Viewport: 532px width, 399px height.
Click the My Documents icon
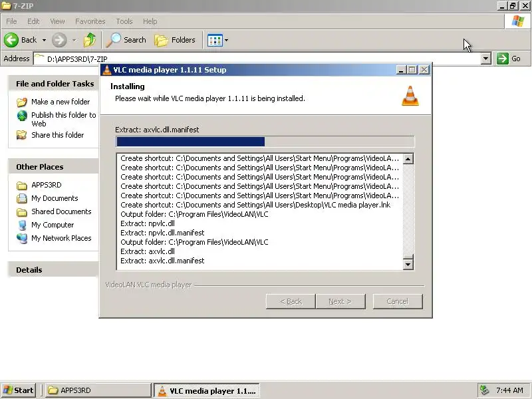(x=22, y=198)
